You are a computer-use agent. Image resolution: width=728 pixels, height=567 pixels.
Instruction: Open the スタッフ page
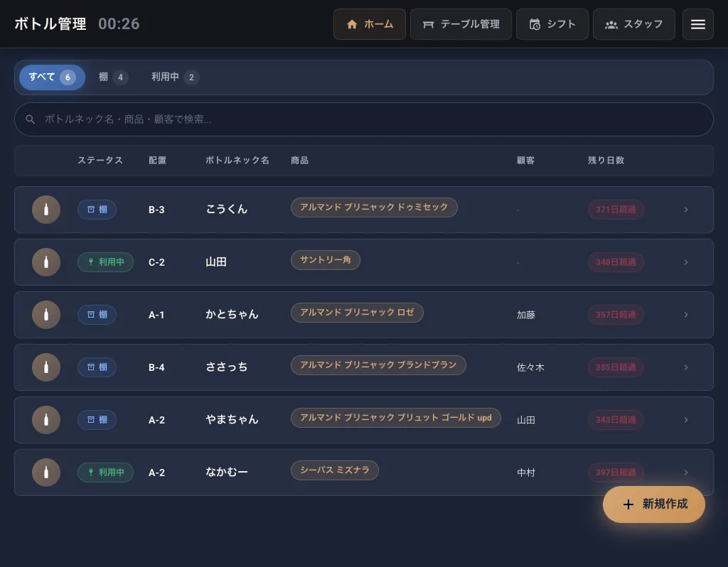coord(633,24)
